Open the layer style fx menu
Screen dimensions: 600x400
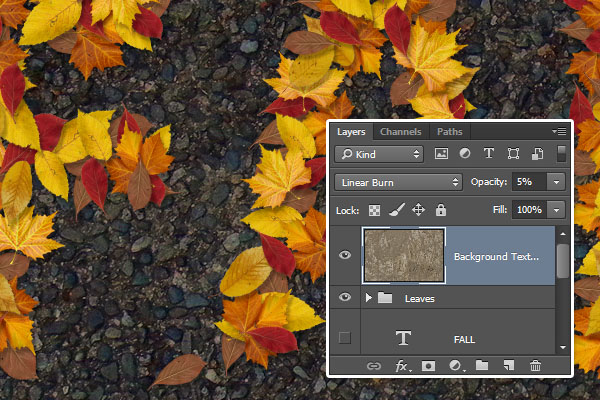[402, 366]
